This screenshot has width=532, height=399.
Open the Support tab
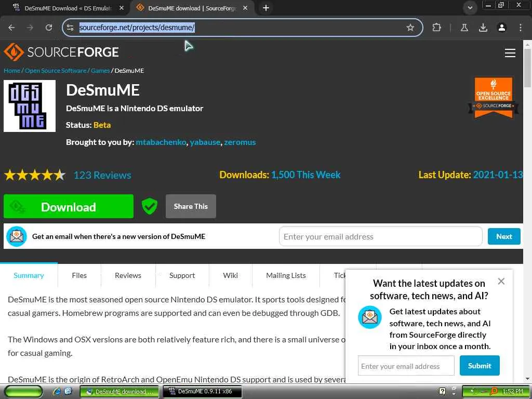[182, 275]
